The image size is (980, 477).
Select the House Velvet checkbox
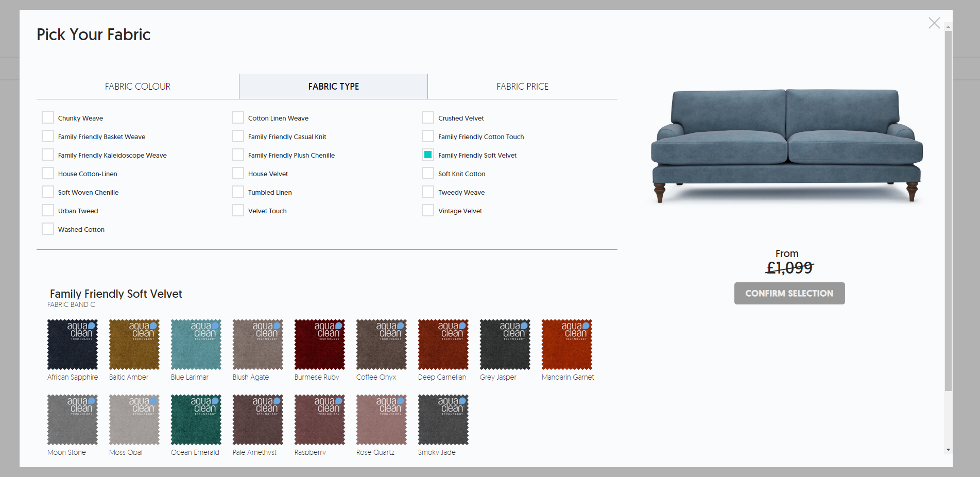[x=238, y=174]
